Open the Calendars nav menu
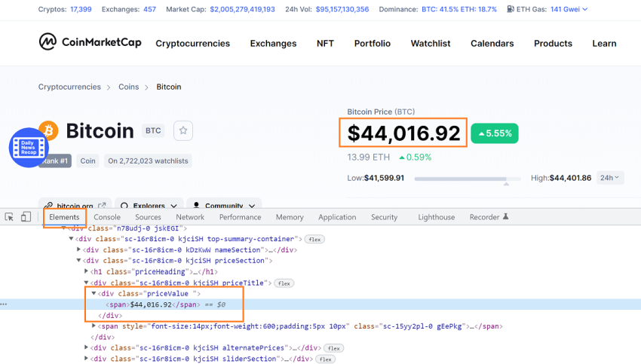 tap(492, 43)
